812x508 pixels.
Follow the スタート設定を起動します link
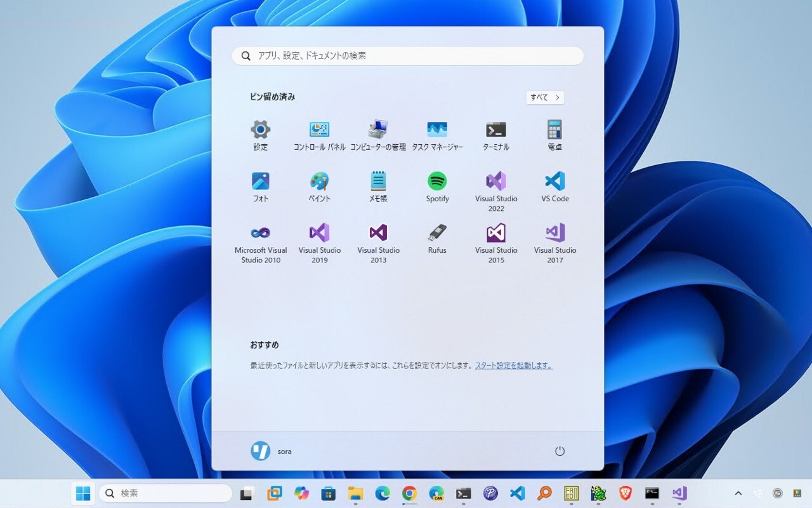pos(514,366)
